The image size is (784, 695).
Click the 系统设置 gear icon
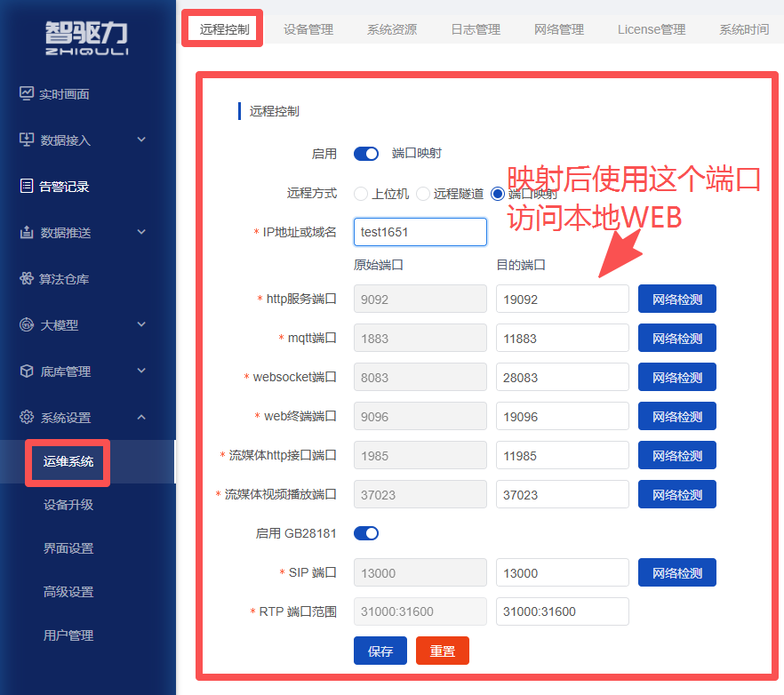click(27, 417)
